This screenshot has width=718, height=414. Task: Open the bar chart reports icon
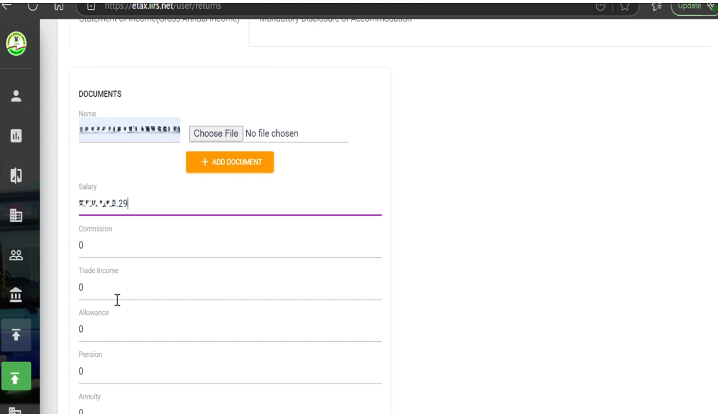click(x=16, y=136)
